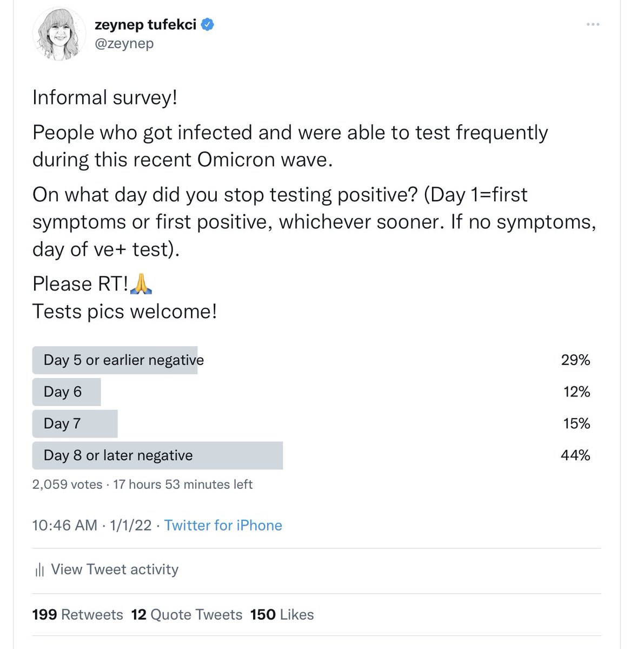Click the blue verified badge
This screenshot has width=644, height=649.
208,25
